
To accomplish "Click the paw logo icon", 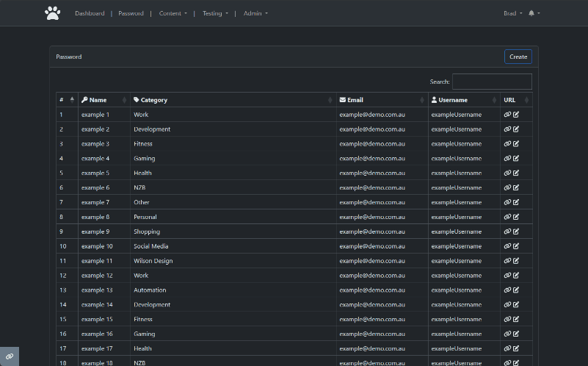I will (x=53, y=13).
